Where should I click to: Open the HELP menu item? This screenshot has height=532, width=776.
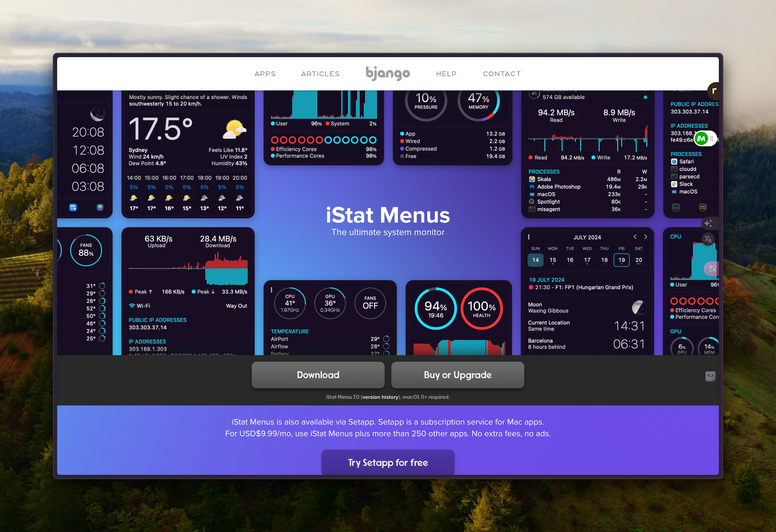click(x=446, y=74)
